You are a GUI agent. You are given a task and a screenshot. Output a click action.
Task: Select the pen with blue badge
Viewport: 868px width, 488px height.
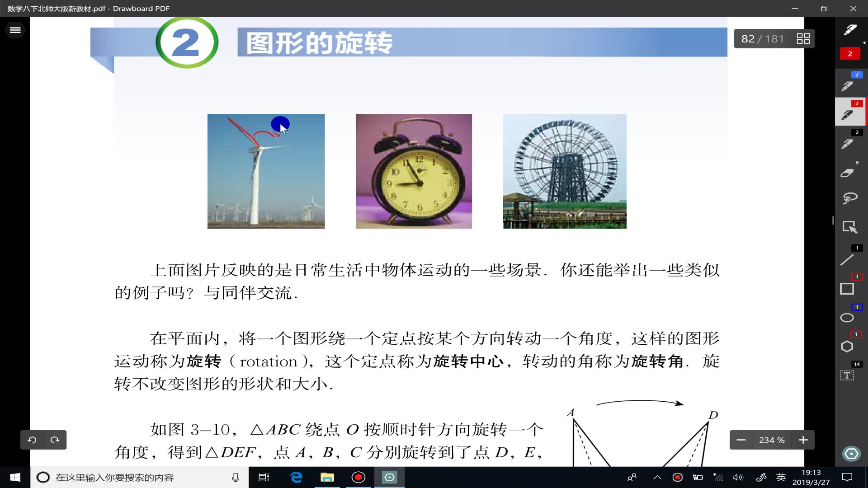(x=850, y=83)
